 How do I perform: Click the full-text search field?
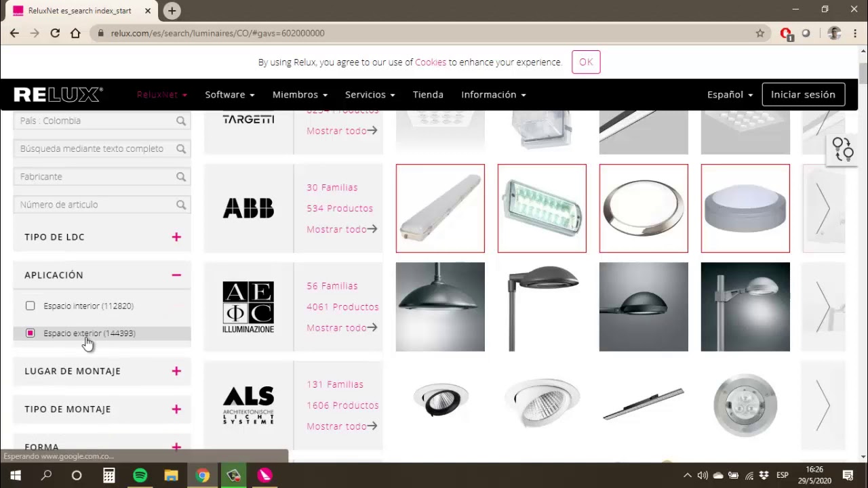pos(102,148)
